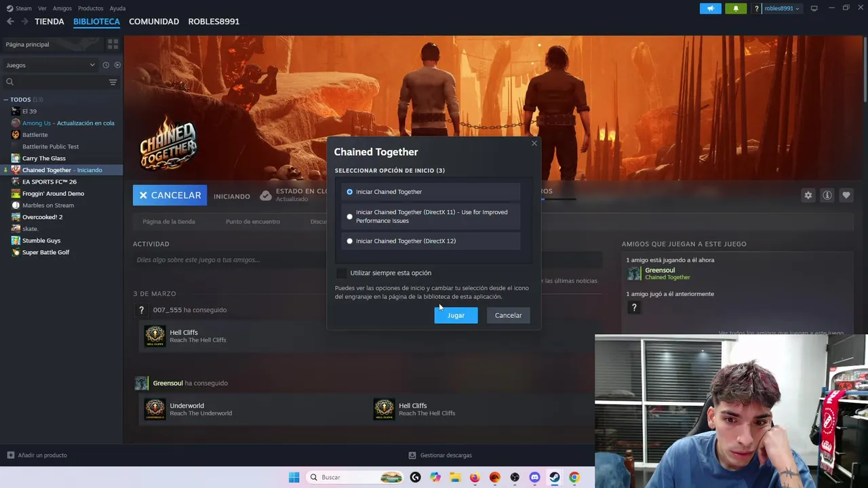Open the help question mark button
Screen dimensions: 868x488
pos(757,8)
